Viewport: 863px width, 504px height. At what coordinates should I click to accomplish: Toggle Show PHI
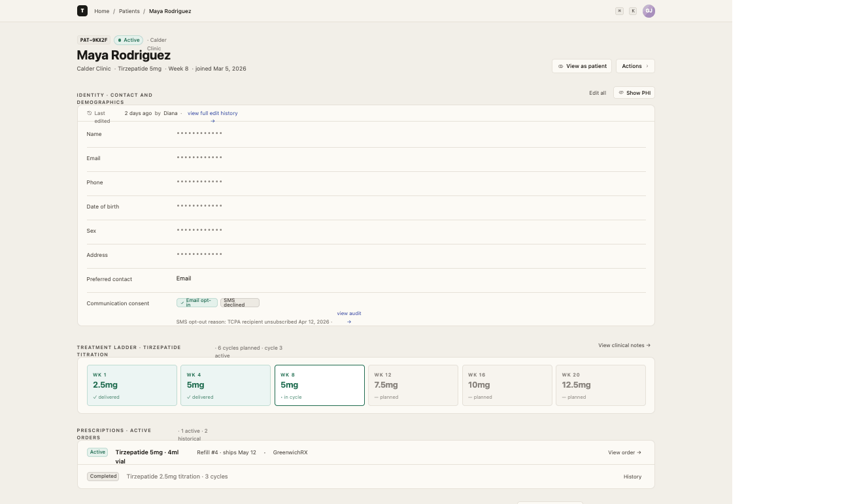coord(634,93)
